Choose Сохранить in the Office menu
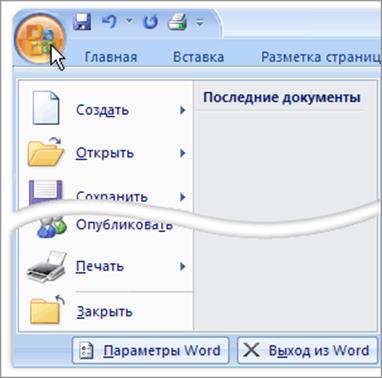 click(112, 196)
